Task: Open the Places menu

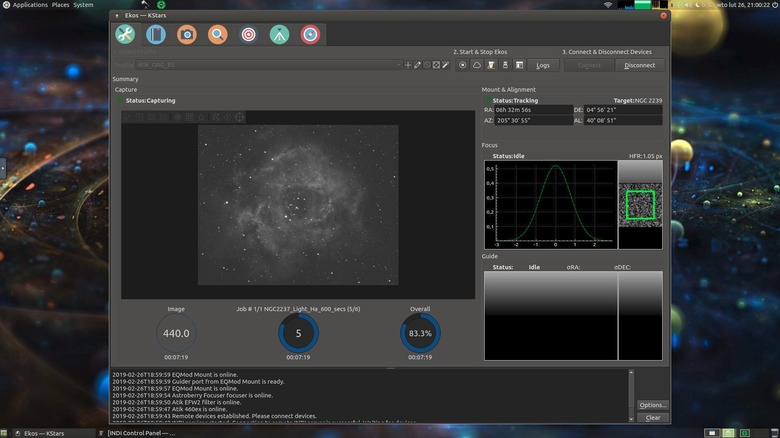Action: pos(60,5)
